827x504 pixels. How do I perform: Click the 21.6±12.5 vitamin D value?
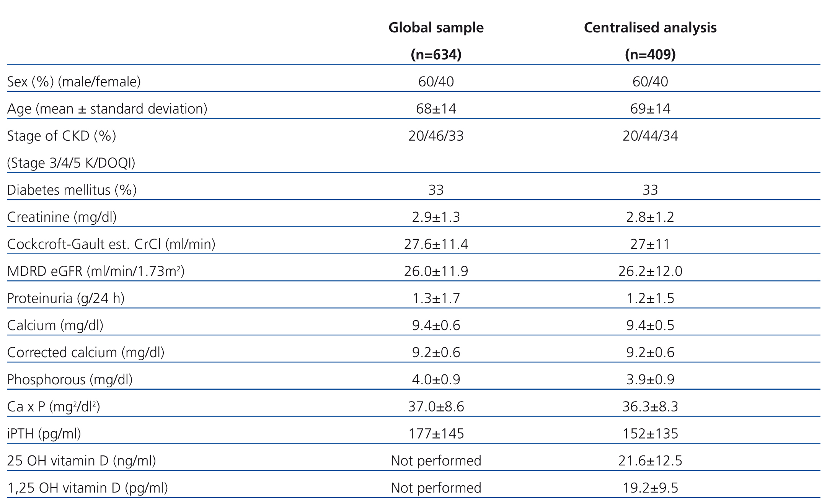coord(650,461)
